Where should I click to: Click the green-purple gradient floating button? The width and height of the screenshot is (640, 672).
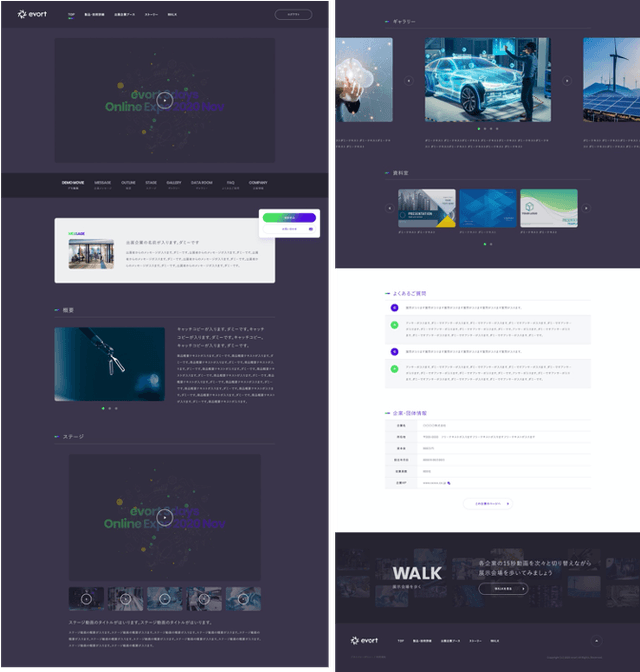click(289, 216)
